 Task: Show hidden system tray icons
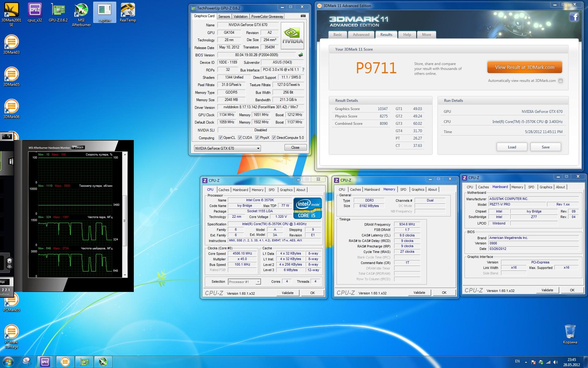pyautogui.click(x=526, y=362)
